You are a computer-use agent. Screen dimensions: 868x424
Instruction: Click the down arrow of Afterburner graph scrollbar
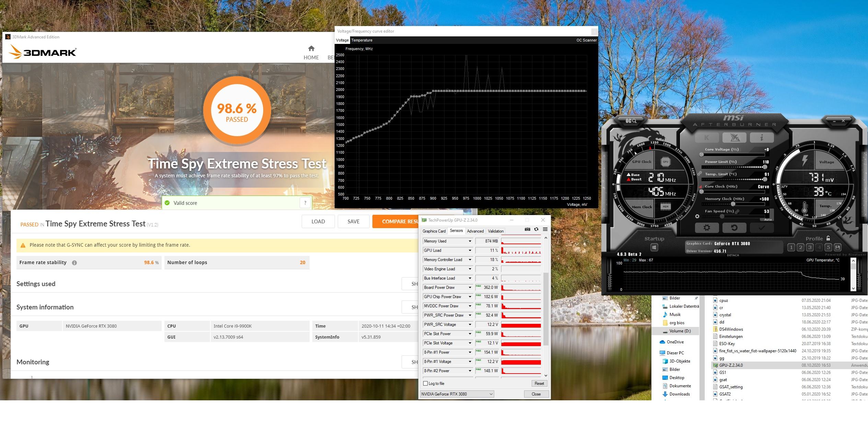[854, 288]
